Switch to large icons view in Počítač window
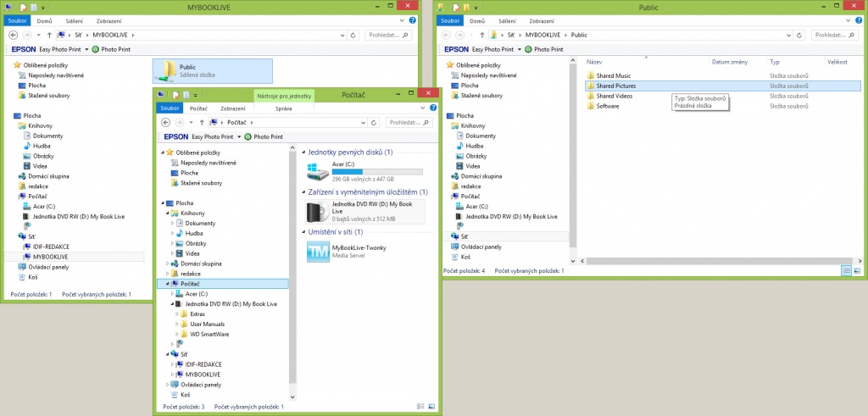The height and width of the screenshot is (416, 868). 431,407
